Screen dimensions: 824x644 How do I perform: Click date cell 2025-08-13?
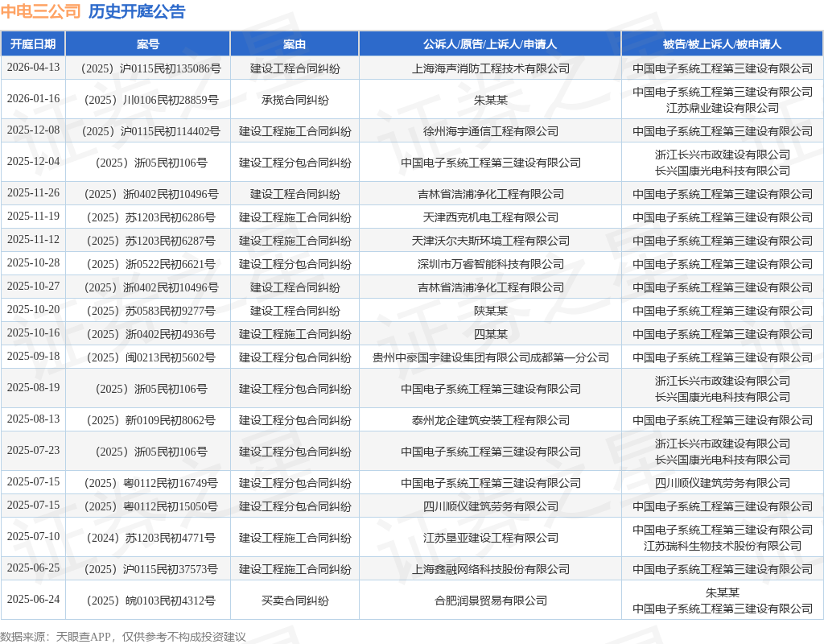(x=33, y=419)
